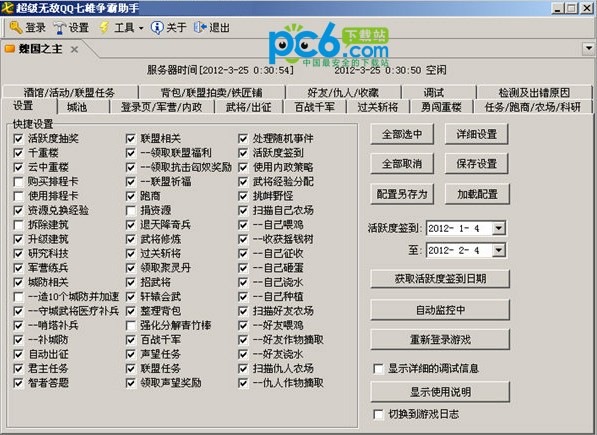Open the 工具 menu dropdown arrow
This screenshot has height=435, width=597.
(x=141, y=28)
